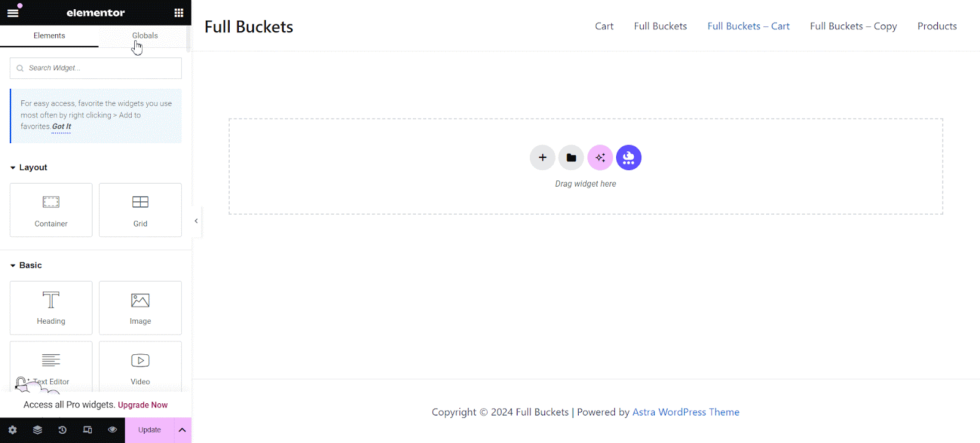Open the Navigator layers icon

[37, 430]
